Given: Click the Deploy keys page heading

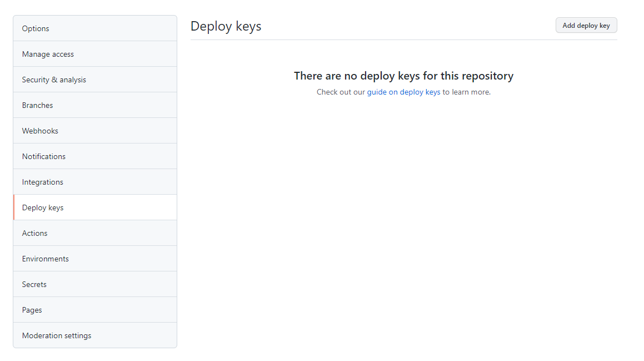Looking at the screenshot, I should (226, 26).
